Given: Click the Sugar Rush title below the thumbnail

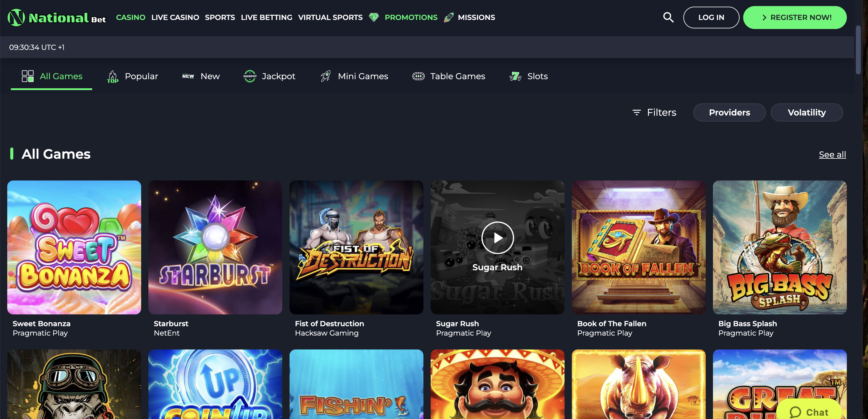Looking at the screenshot, I should [x=457, y=323].
